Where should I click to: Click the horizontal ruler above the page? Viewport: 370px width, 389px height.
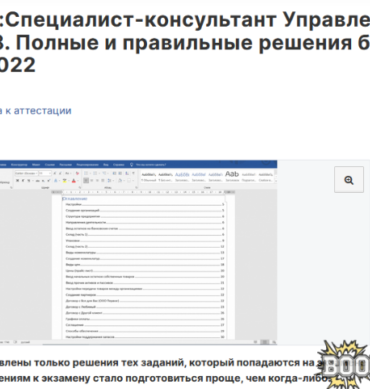pyautogui.click(x=143, y=192)
